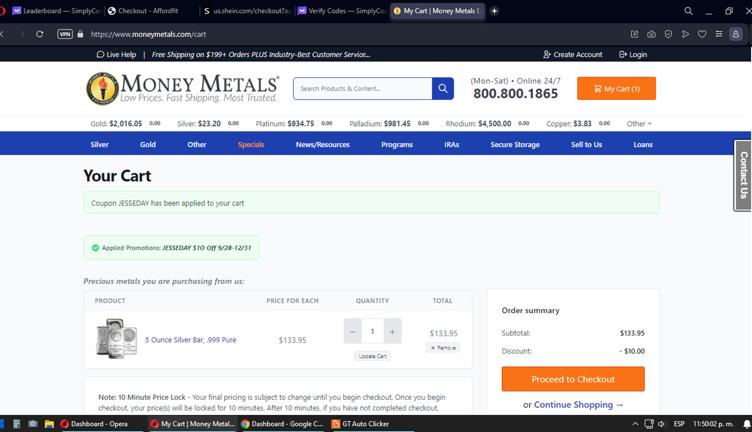
Task: Toggle the VPN badge in address bar
Action: click(65, 34)
